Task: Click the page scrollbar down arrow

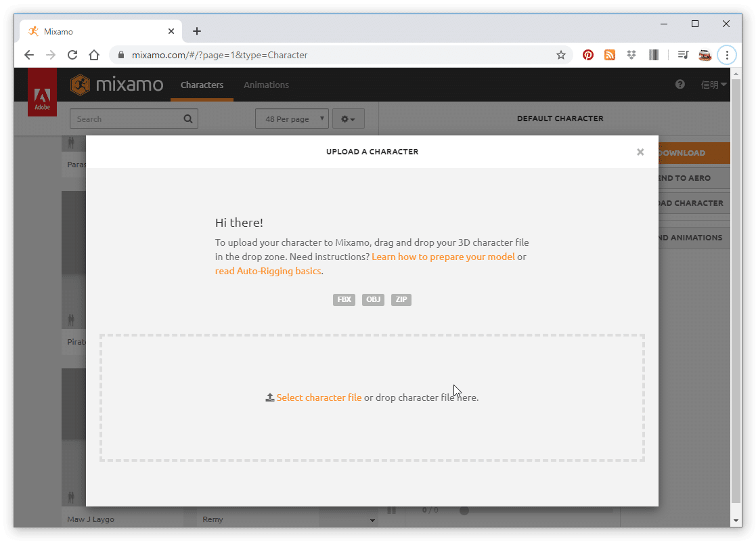Action: click(736, 520)
